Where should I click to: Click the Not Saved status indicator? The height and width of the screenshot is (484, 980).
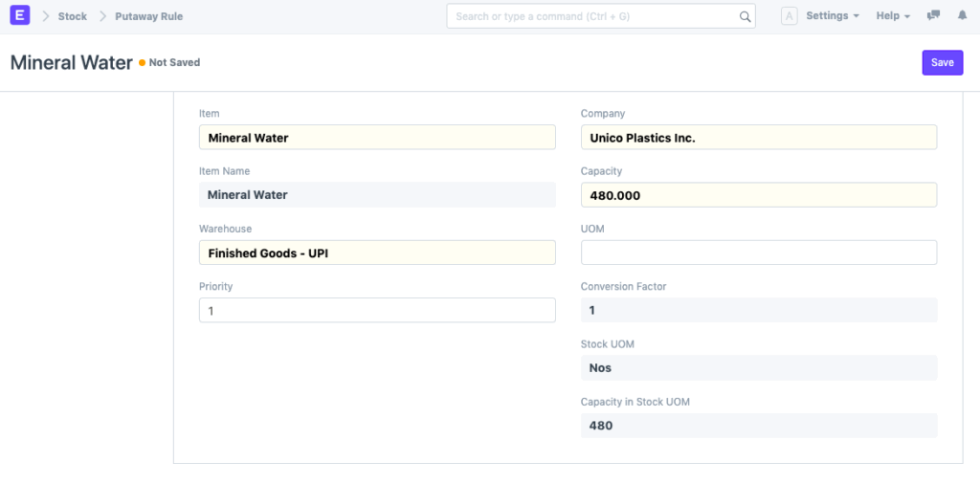[x=173, y=62]
